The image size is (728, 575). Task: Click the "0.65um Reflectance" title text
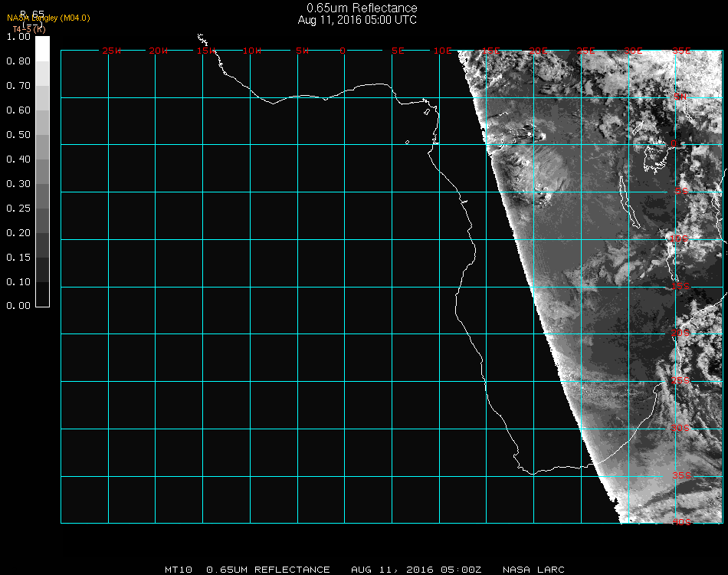(x=362, y=8)
